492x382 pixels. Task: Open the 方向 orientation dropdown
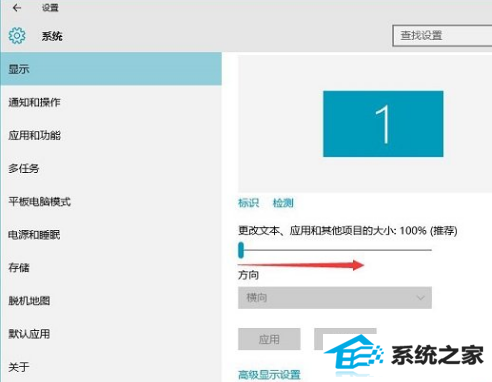point(335,297)
